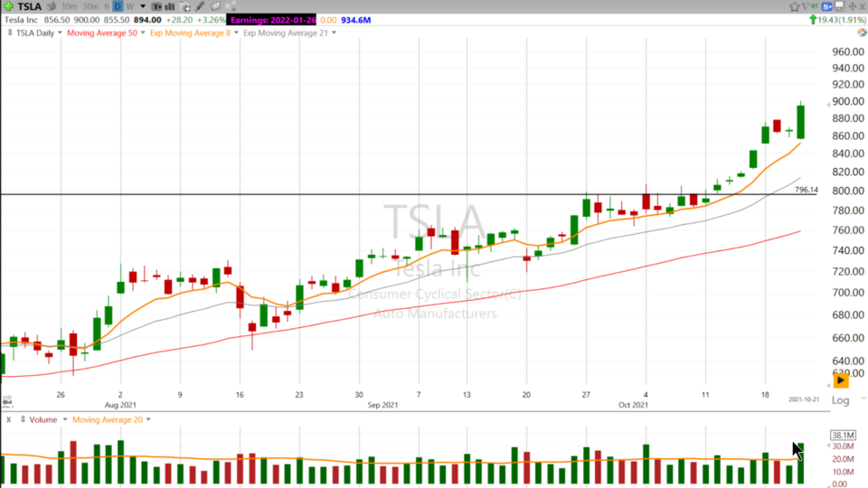Click the share icon in toolbar

tap(231, 6)
